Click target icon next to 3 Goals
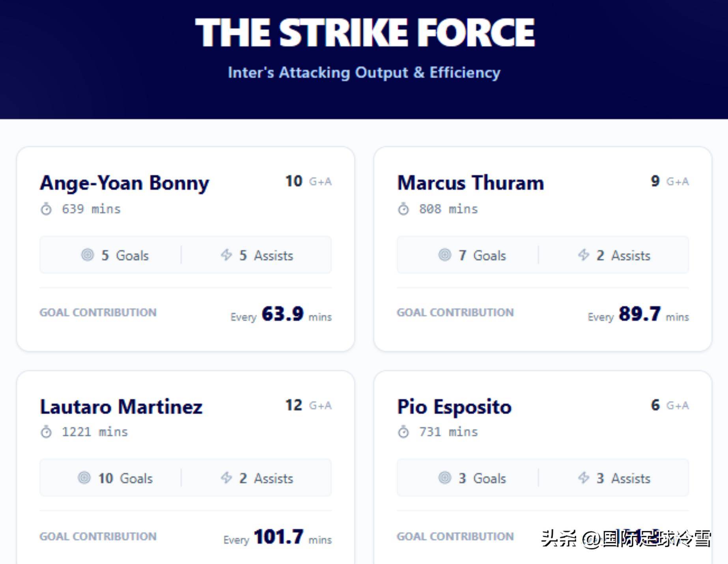 445,478
